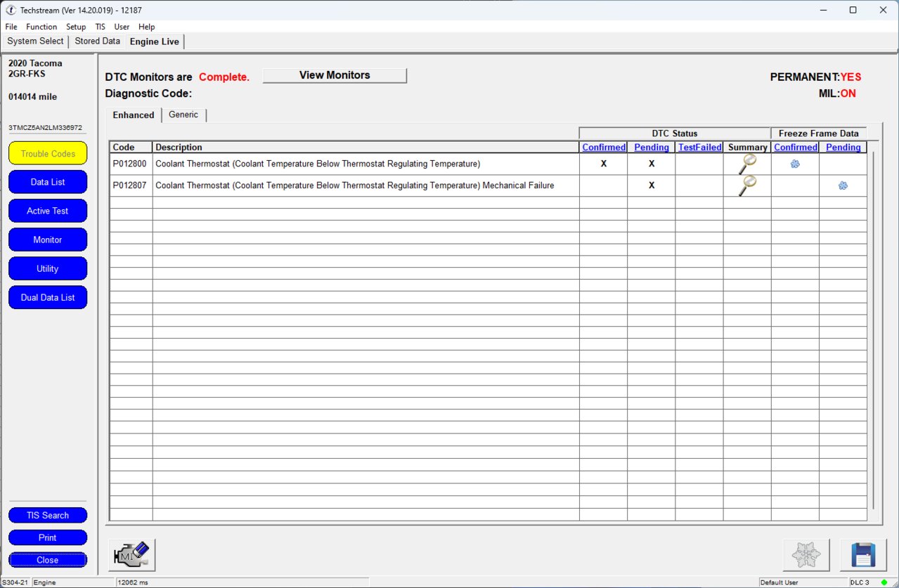Open the Setup menu
Viewport: 899px width, 588px height.
point(76,27)
